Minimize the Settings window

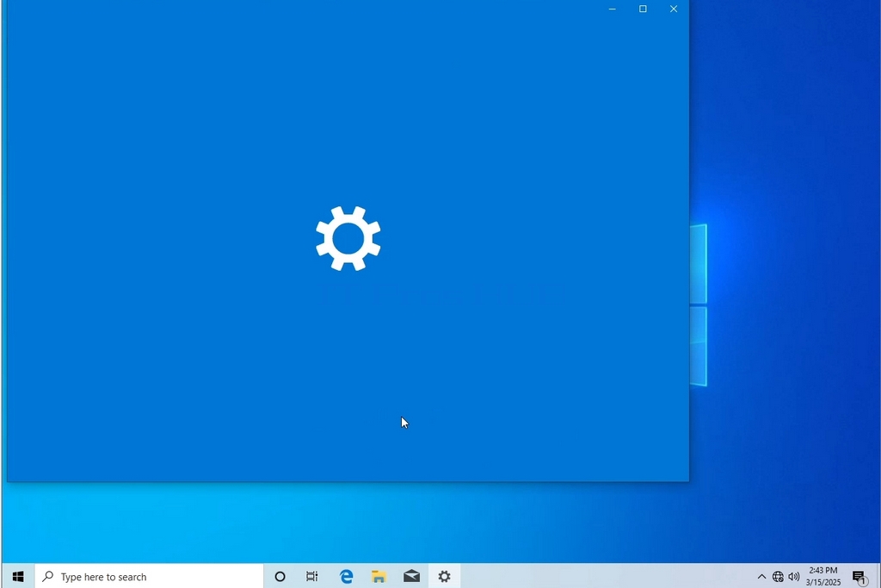click(x=613, y=9)
